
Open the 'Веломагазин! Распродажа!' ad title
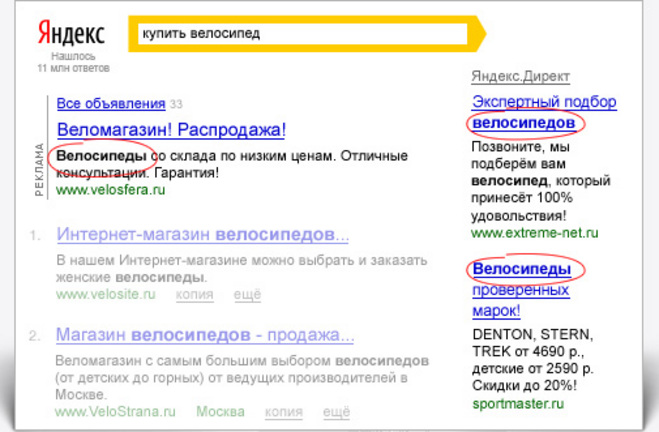[171, 129]
